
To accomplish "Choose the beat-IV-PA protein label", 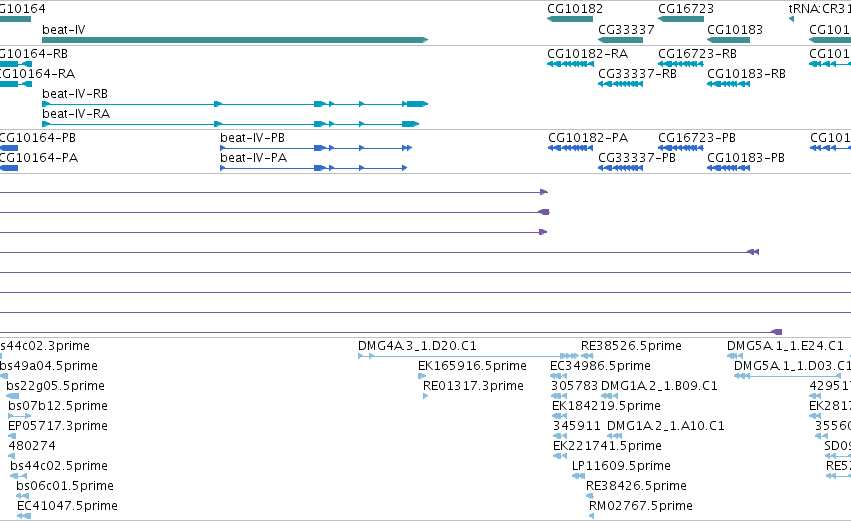I will [253, 158].
